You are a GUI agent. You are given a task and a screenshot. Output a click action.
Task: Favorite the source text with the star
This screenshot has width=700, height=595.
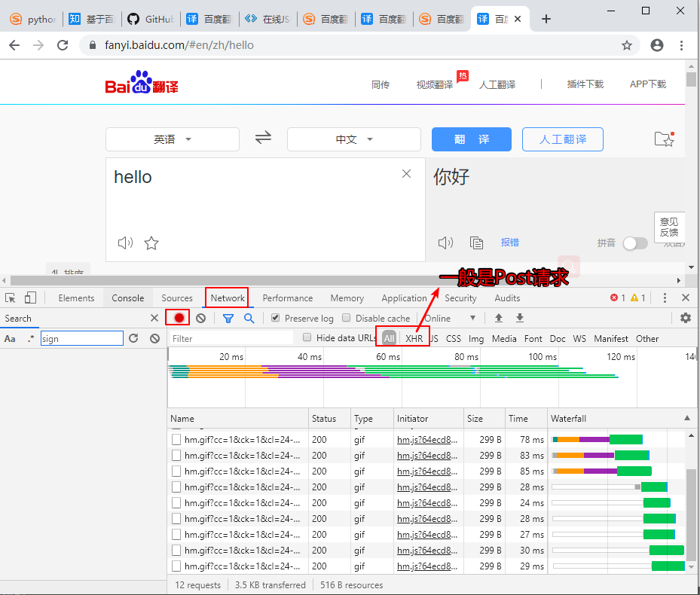tap(151, 243)
